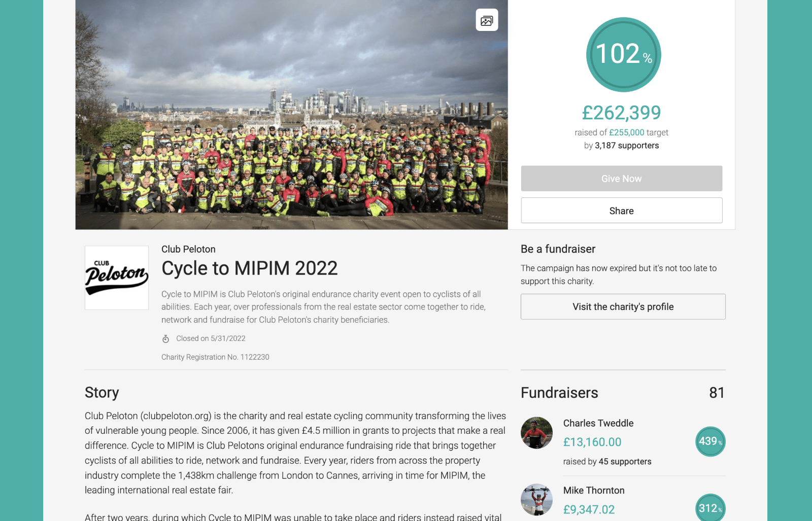Click the Cycle to MIPIM 2022 title
The image size is (812, 521).
[250, 268]
